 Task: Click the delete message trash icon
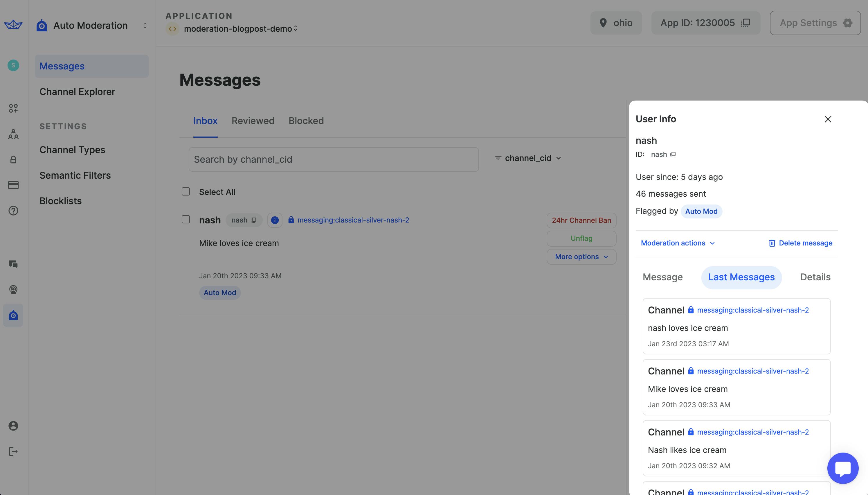tap(771, 243)
